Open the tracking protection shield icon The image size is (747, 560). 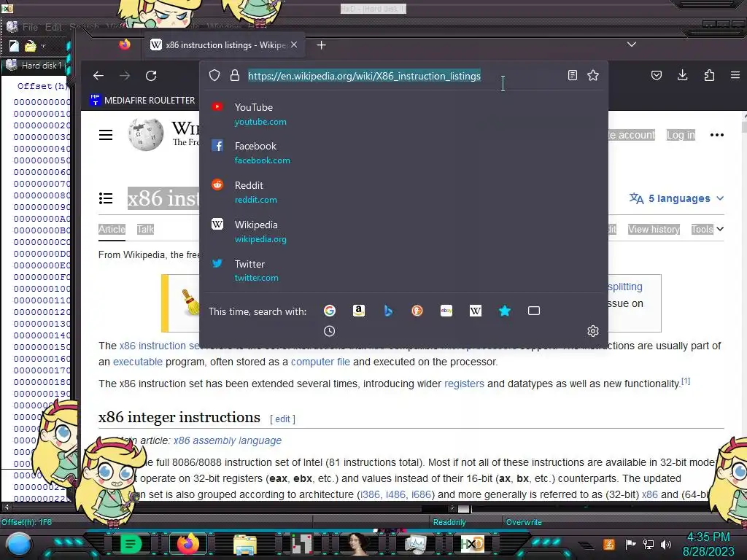pyautogui.click(x=214, y=75)
